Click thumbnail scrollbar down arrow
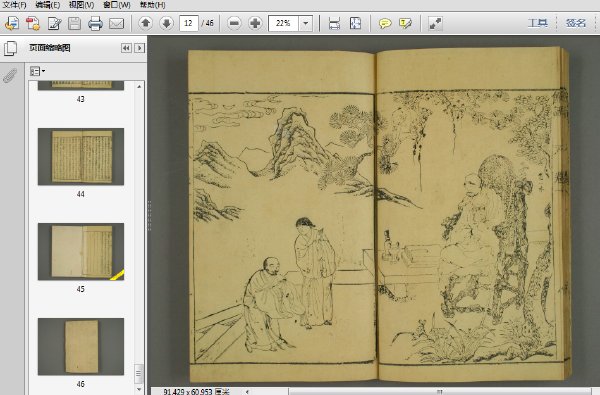The image size is (600, 395). pyautogui.click(x=139, y=390)
